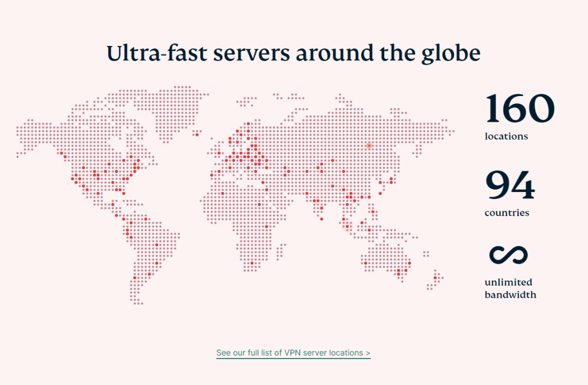Screen dimensions: 588x385
Task: Click the large "160" locations number
Action: click(x=520, y=109)
